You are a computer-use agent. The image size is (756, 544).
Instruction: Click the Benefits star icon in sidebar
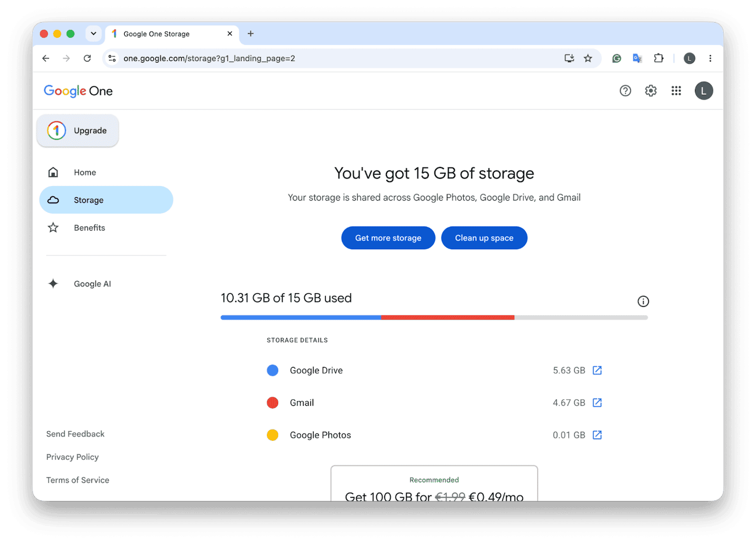point(53,228)
